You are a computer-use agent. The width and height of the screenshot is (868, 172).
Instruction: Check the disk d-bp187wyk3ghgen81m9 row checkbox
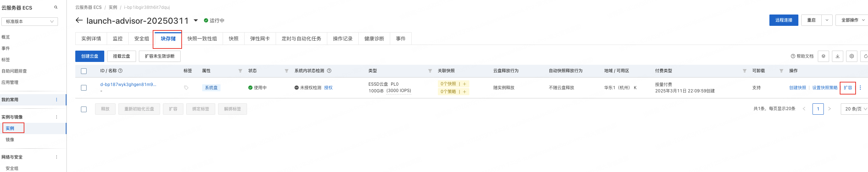pyautogui.click(x=84, y=88)
